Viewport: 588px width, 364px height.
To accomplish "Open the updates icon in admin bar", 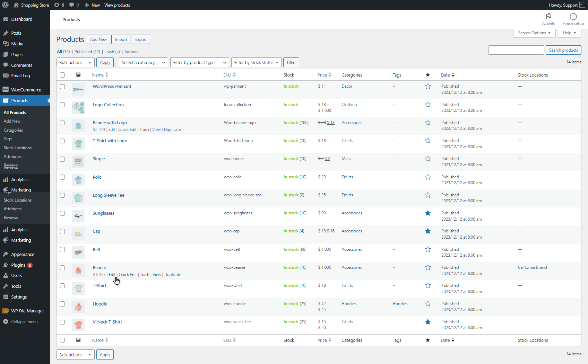I will point(59,5).
